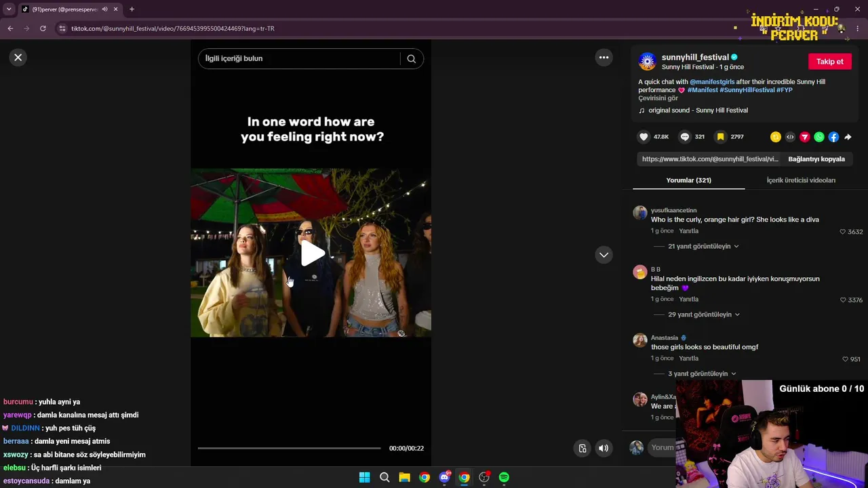Like B B's comment
This screenshot has width=868, height=488.
point(843,300)
